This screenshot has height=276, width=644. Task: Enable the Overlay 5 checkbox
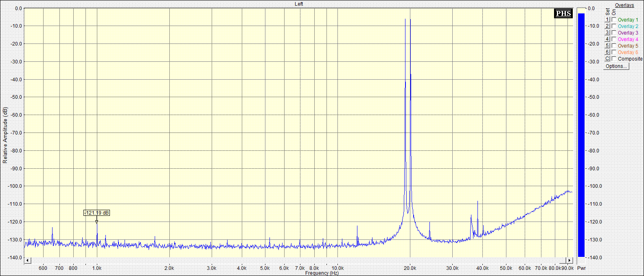614,46
